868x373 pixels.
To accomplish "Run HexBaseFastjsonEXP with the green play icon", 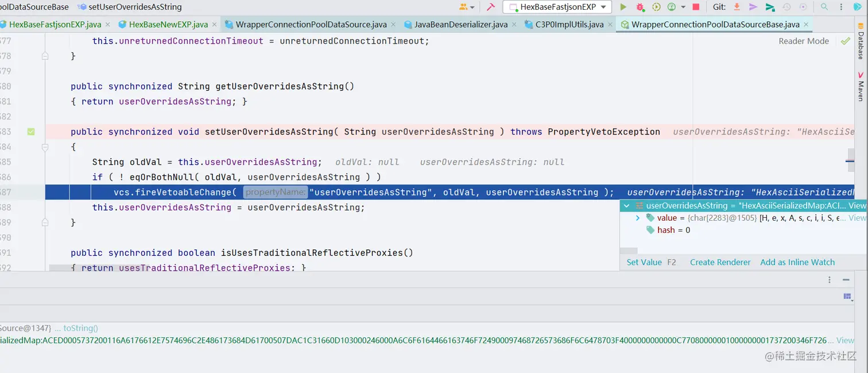I will [623, 7].
